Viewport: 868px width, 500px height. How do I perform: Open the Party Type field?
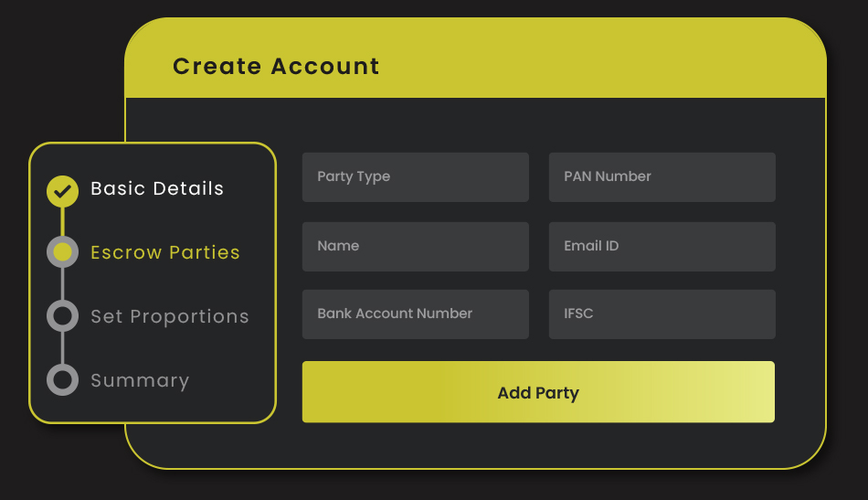tap(415, 177)
